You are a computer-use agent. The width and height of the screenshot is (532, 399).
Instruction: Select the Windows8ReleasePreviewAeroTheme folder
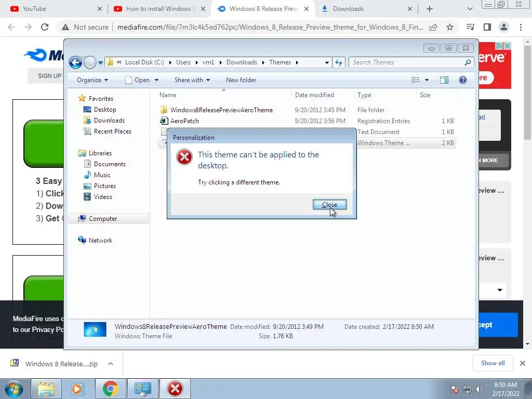pos(221,110)
